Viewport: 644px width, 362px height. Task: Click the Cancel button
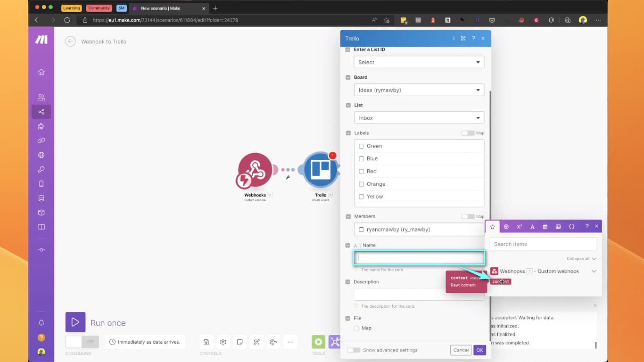pos(461,350)
